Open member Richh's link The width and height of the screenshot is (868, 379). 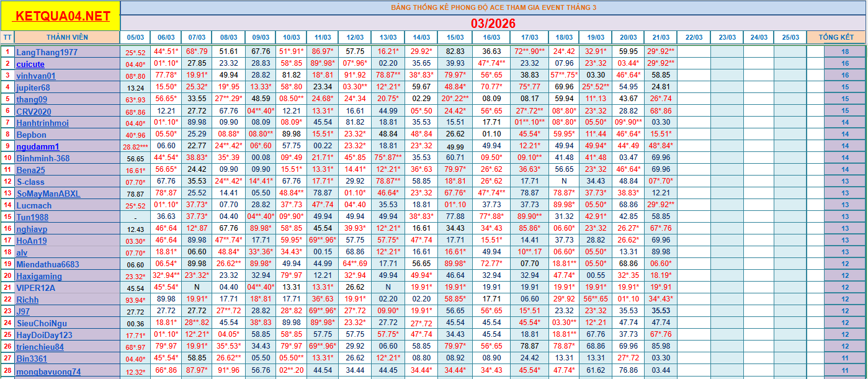[x=27, y=300]
